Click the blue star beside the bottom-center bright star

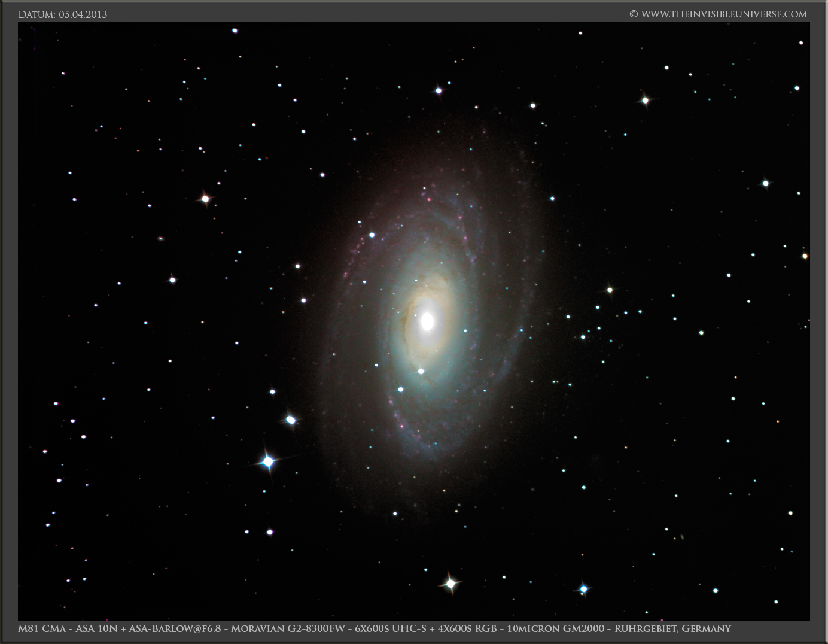tap(583, 589)
